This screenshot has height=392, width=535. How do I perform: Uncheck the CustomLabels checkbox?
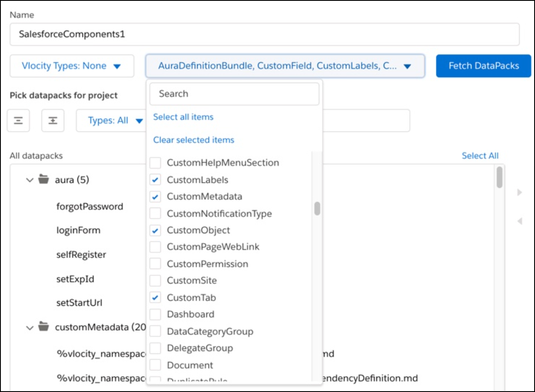(x=156, y=180)
